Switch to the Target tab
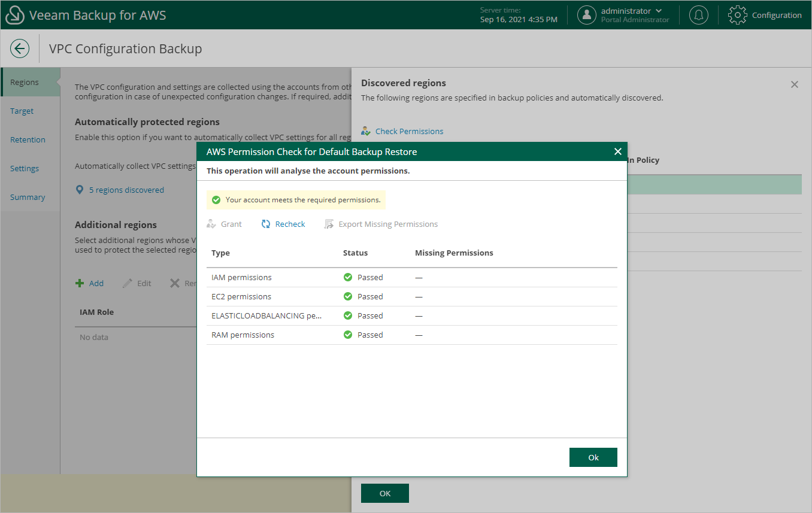This screenshot has height=513, width=812. coord(22,111)
